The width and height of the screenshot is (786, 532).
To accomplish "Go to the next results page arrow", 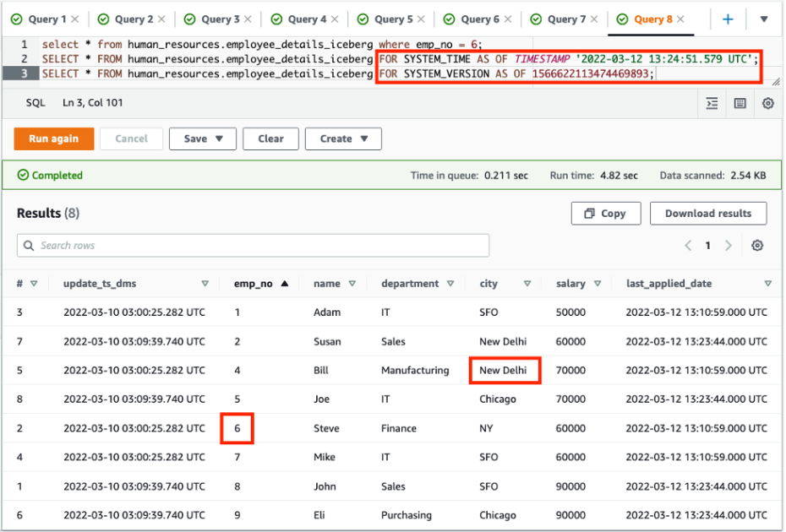I will coord(729,246).
